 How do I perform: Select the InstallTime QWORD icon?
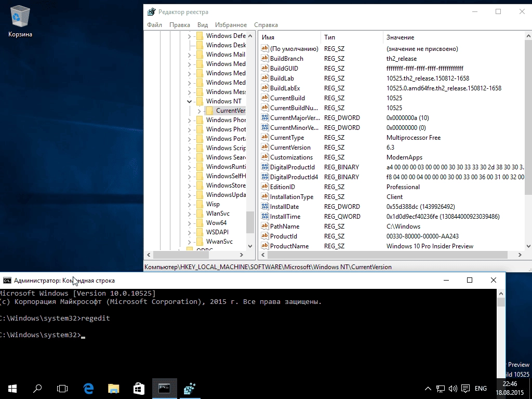coord(264,216)
